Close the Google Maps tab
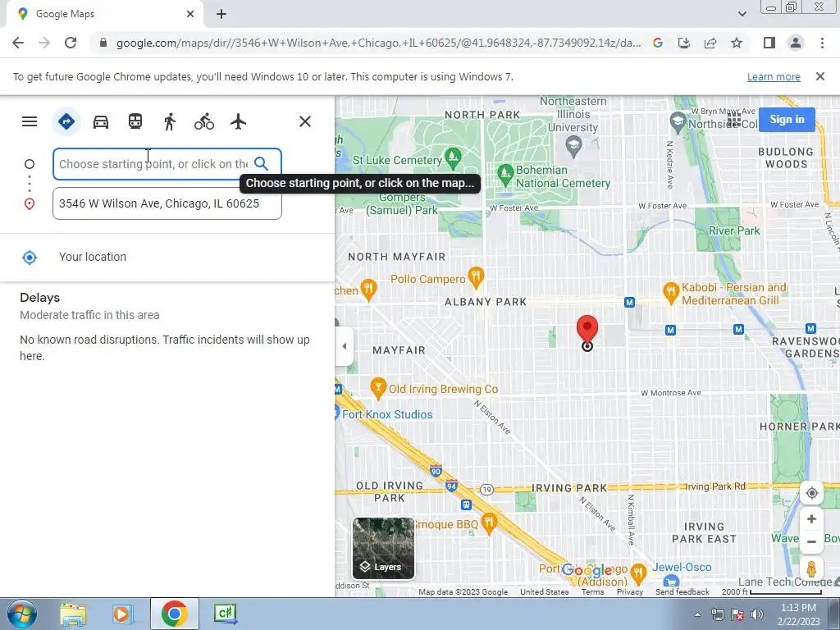Viewport: 840px width, 630px height. pyautogui.click(x=190, y=14)
